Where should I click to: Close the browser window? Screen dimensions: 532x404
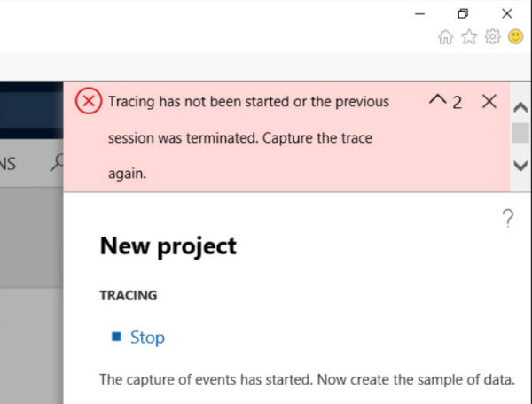tap(506, 13)
